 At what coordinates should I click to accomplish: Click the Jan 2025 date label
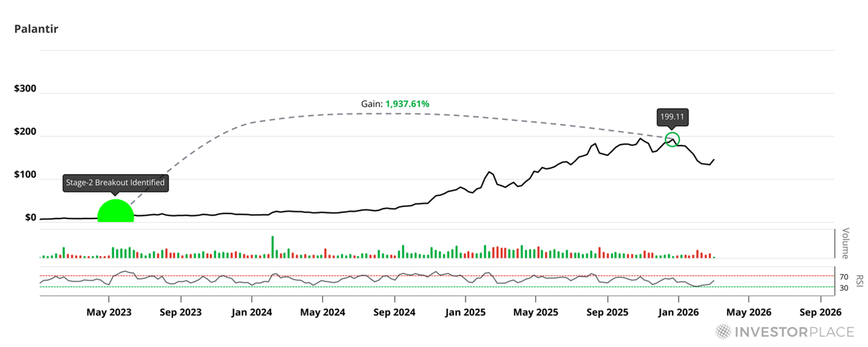[x=465, y=312]
